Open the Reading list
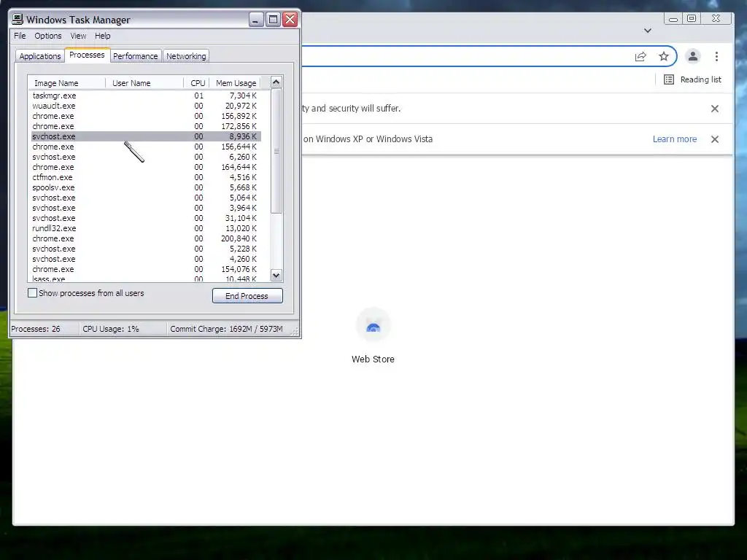The image size is (747, 560). [693, 79]
